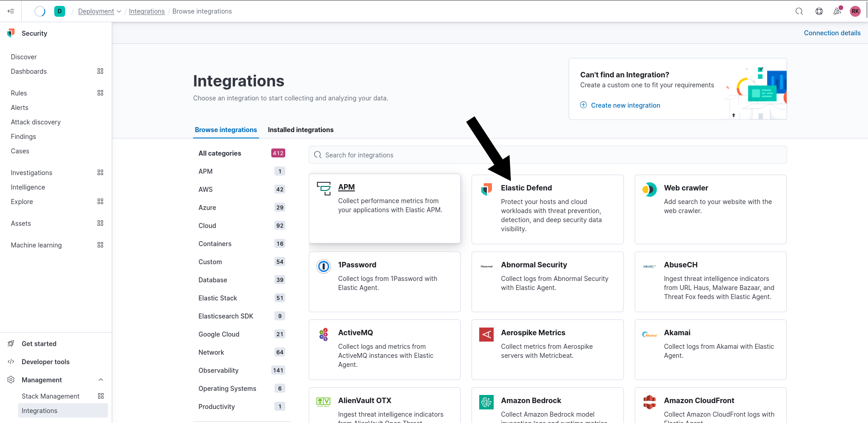Select the Observability category
The image size is (868, 423).
pyautogui.click(x=242, y=371)
